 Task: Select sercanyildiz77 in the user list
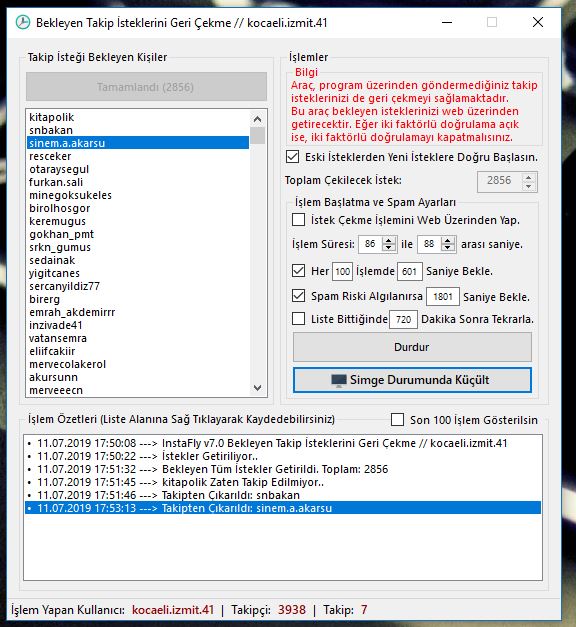point(138,286)
